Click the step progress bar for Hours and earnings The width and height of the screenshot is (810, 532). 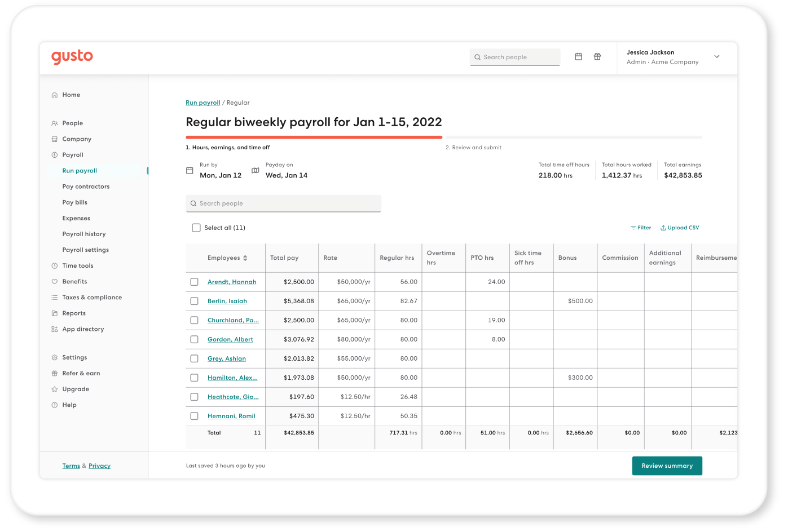(x=314, y=136)
